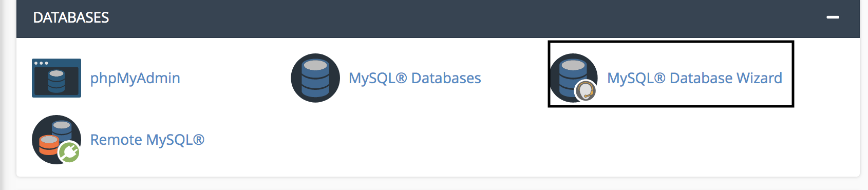
Task: Toggle the dark DATABASES header bar
Action: (438, 18)
